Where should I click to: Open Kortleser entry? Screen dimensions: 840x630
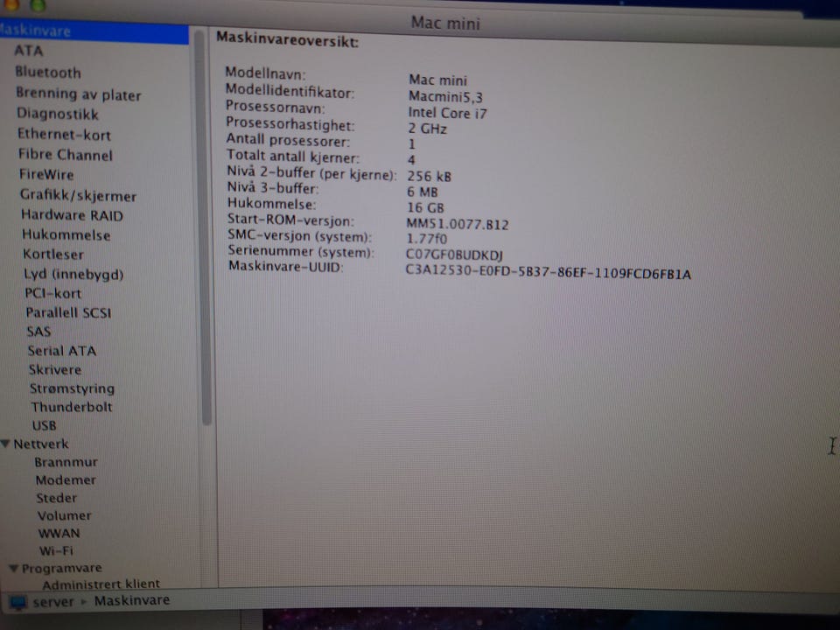pos(53,255)
